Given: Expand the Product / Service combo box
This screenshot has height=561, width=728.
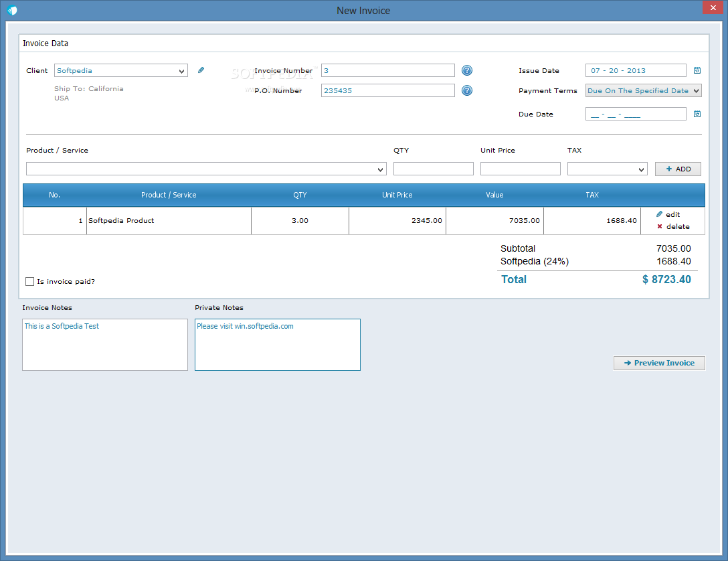Looking at the screenshot, I should 380,169.
